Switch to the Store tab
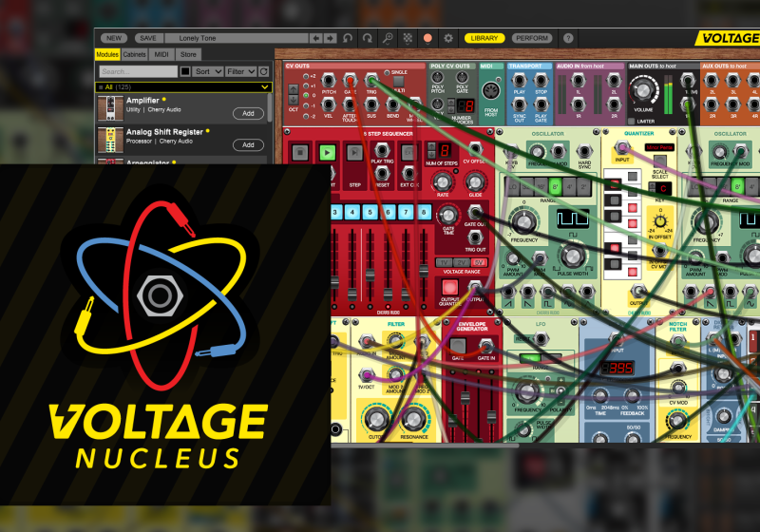Image resolution: width=760 pixels, height=532 pixels. 189,55
